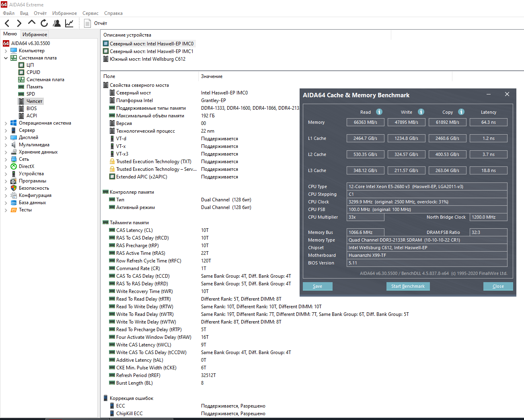
Task: Select the Тесты tree item
Action: click(x=25, y=210)
